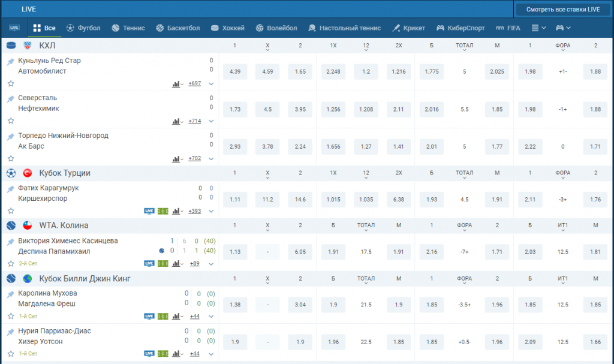The image size is (614, 364).
Task: Open +697 additional markets link
Action: click(194, 84)
